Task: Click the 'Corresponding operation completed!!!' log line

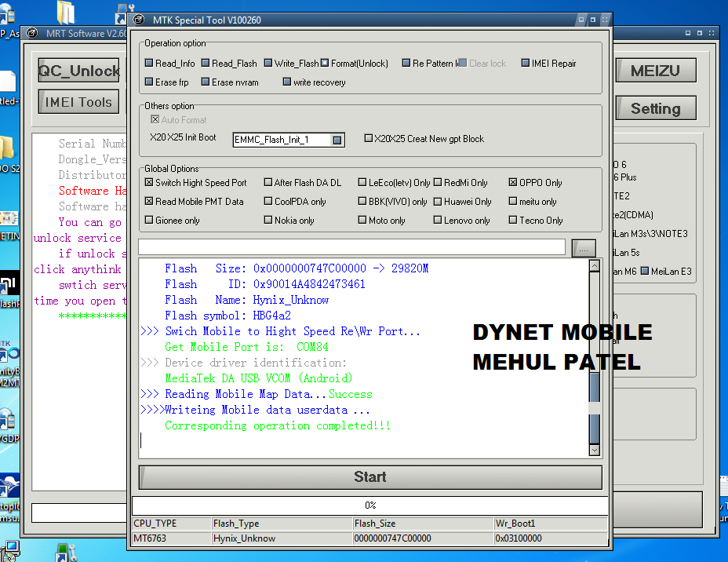Action: (277, 425)
